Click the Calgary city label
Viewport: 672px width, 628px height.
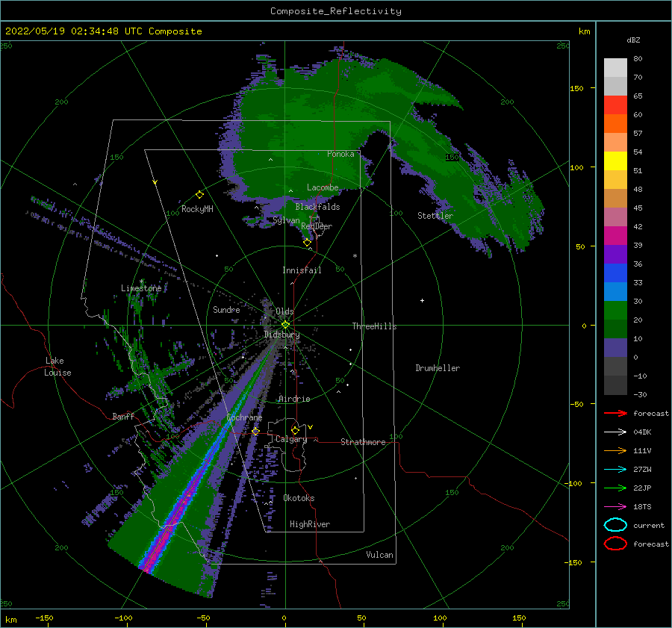291,439
